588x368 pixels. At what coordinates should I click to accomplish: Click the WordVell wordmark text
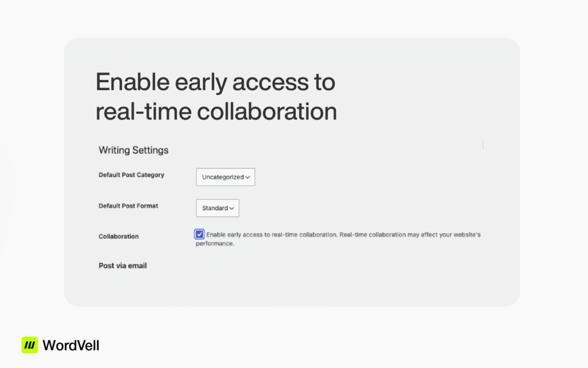[71, 346]
